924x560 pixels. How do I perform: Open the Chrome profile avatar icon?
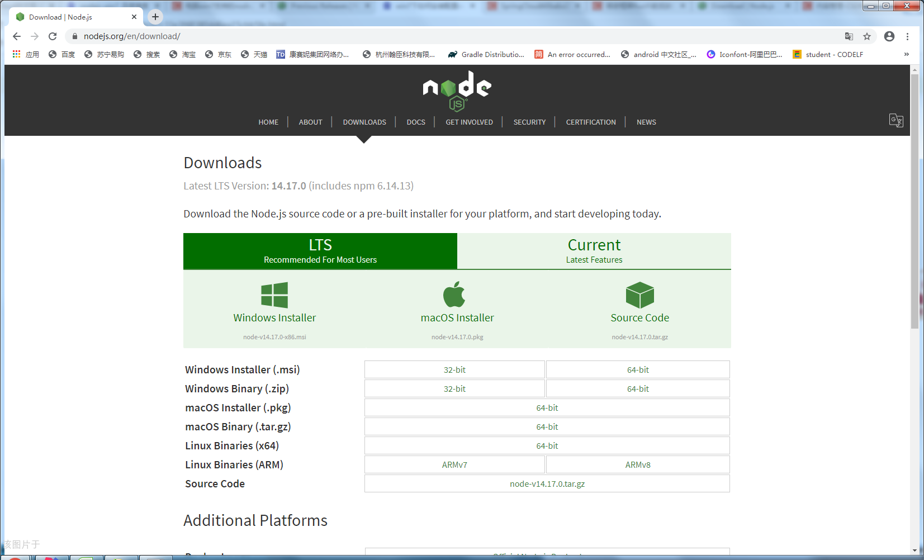pyautogui.click(x=889, y=36)
